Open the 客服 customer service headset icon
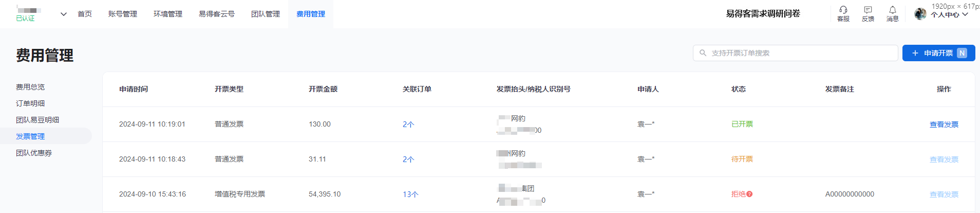The height and width of the screenshot is (213, 980). point(843,10)
